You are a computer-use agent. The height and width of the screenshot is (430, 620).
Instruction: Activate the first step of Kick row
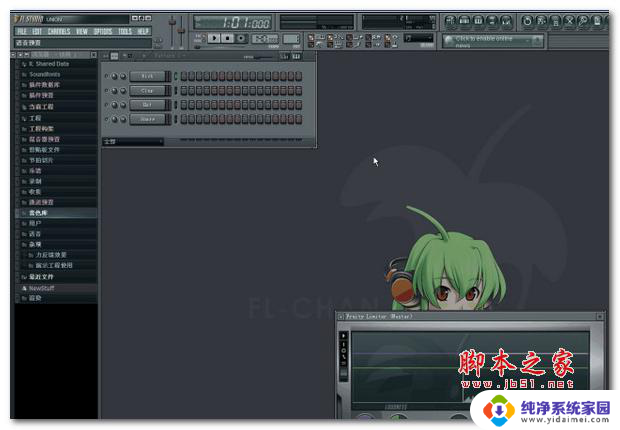pyautogui.click(x=184, y=76)
